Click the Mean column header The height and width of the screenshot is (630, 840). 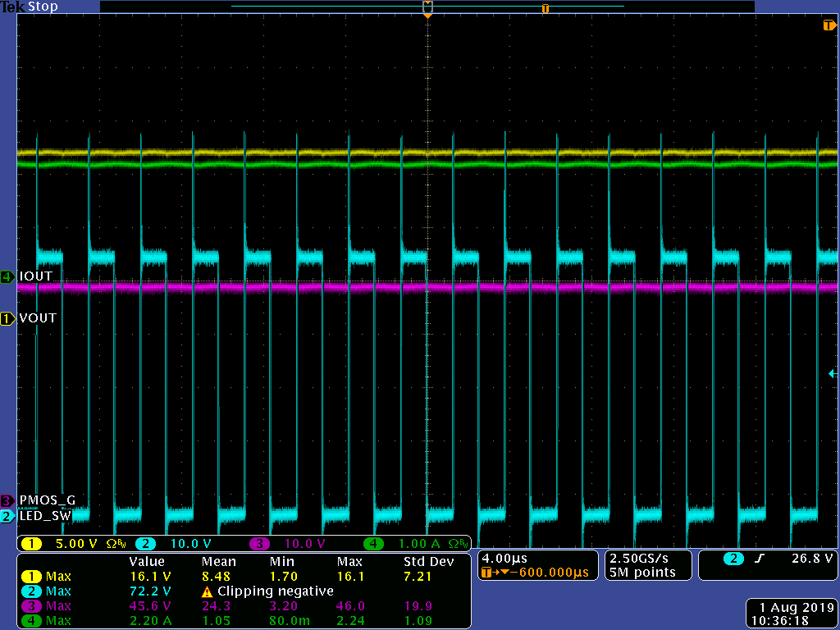(x=218, y=562)
